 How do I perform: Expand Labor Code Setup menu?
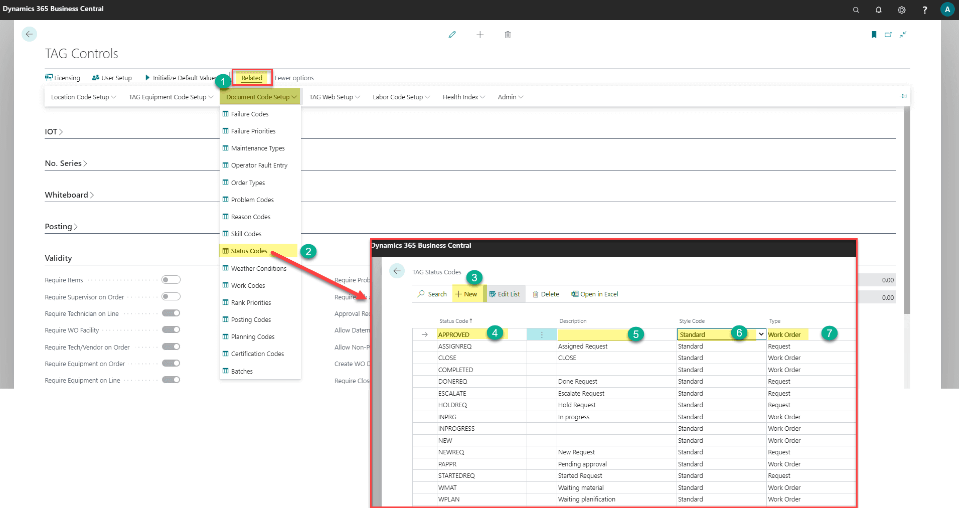401,97
